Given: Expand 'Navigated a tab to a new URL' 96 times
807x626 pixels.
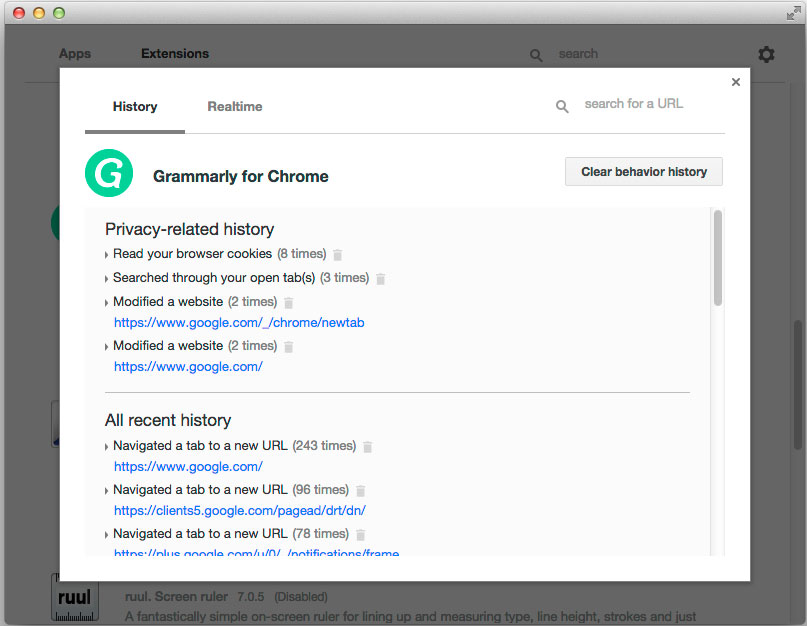Looking at the screenshot, I should click(107, 491).
